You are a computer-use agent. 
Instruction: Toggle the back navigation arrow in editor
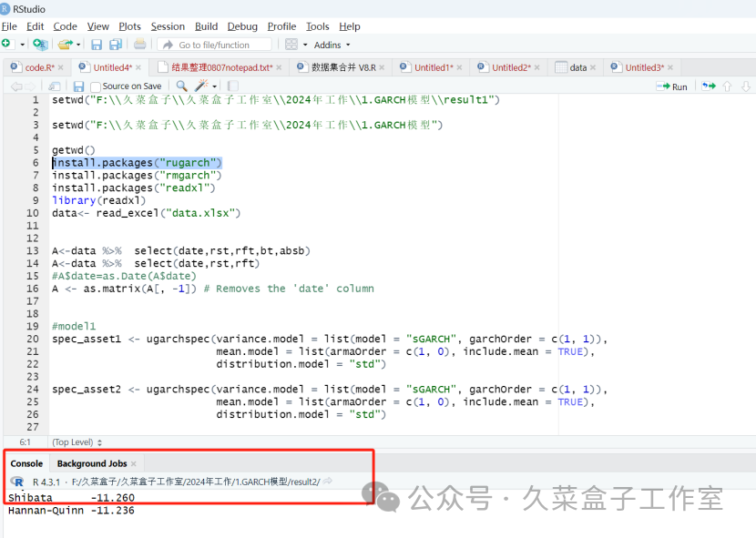click(x=15, y=86)
